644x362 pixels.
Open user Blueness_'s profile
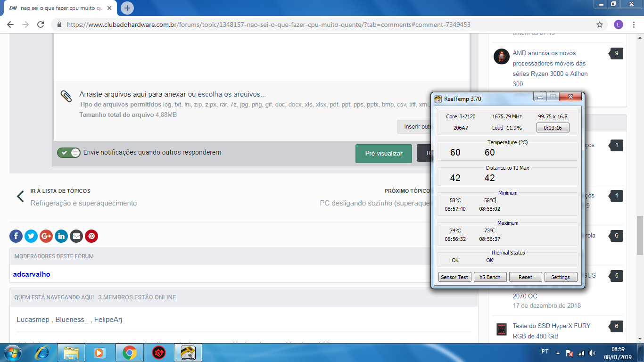coord(72,320)
